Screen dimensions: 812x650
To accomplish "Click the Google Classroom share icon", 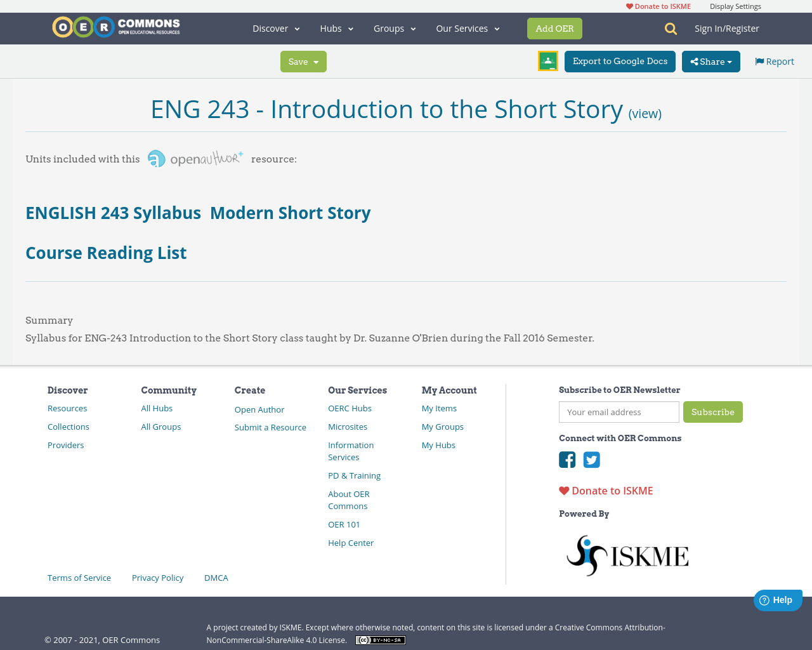I will 547,60.
